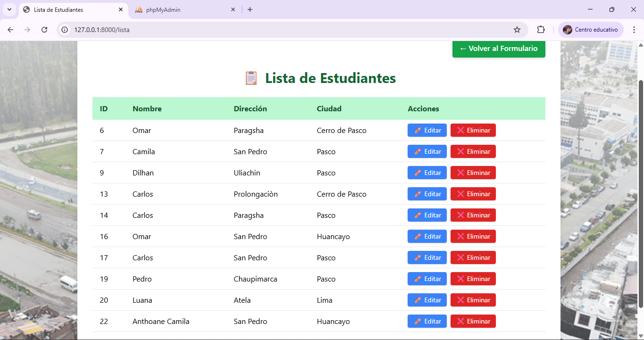Edit Carlos with ID 13
The width and height of the screenshot is (644, 340).
point(427,194)
